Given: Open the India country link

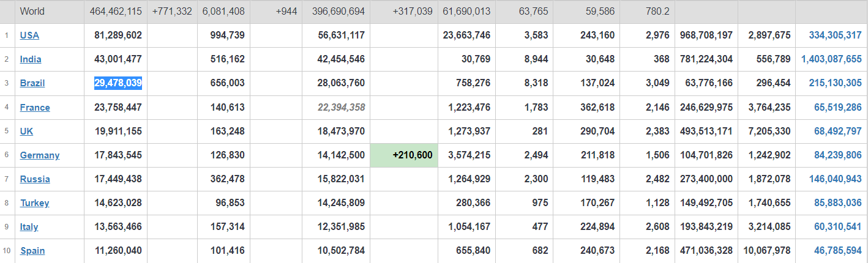Looking at the screenshot, I should [31, 59].
